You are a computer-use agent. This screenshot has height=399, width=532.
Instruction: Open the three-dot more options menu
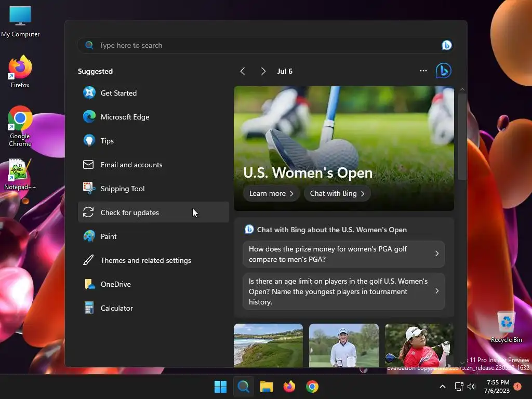[x=423, y=71]
